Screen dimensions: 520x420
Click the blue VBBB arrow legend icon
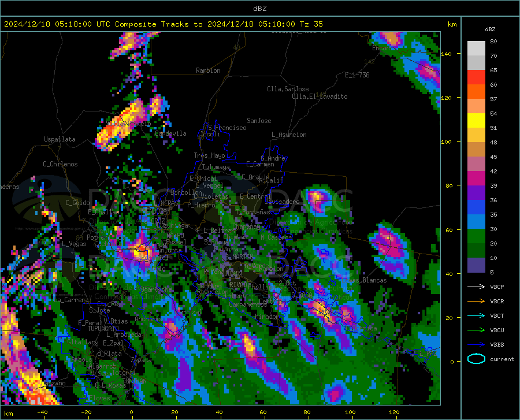click(x=476, y=345)
